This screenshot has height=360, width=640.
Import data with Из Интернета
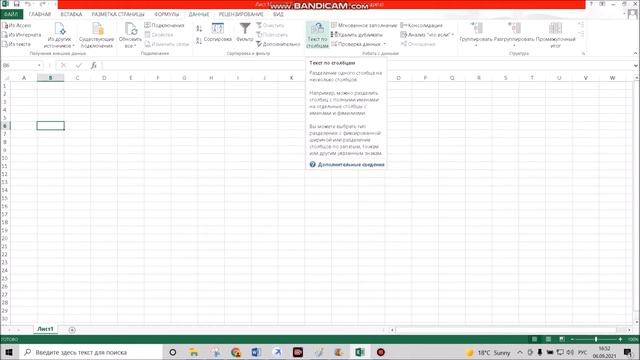[21, 35]
